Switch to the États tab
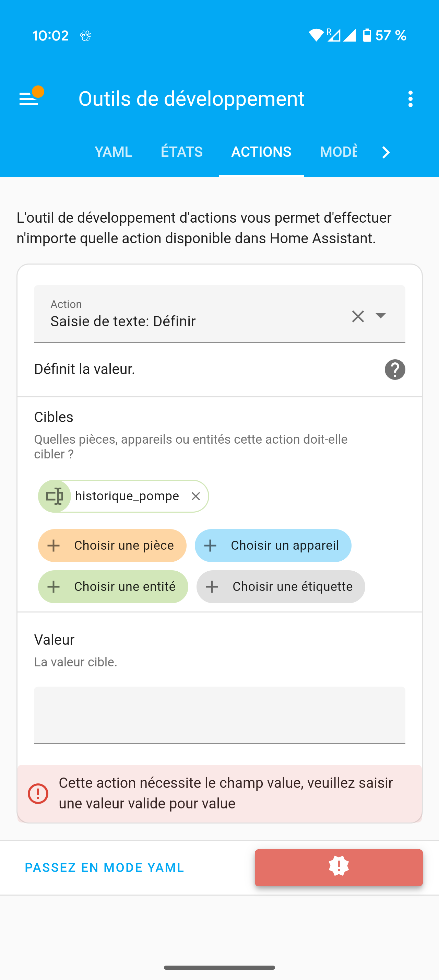This screenshot has height=980, width=439. pos(182,152)
